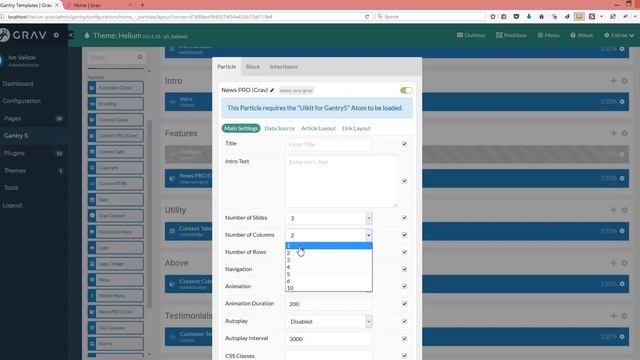
Task: Open Themes in Grav sidebar
Action: (15, 171)
